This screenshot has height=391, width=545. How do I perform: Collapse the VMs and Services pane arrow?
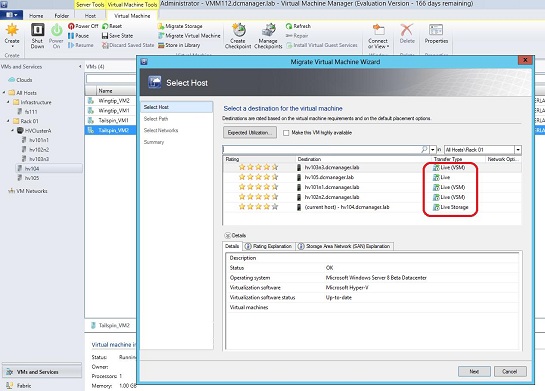tap(80, 66)
